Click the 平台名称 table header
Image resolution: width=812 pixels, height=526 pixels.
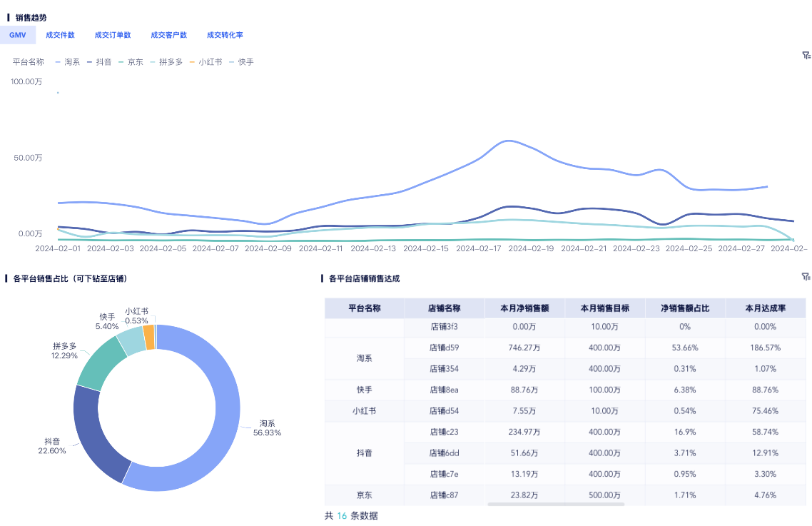[364, 308]
